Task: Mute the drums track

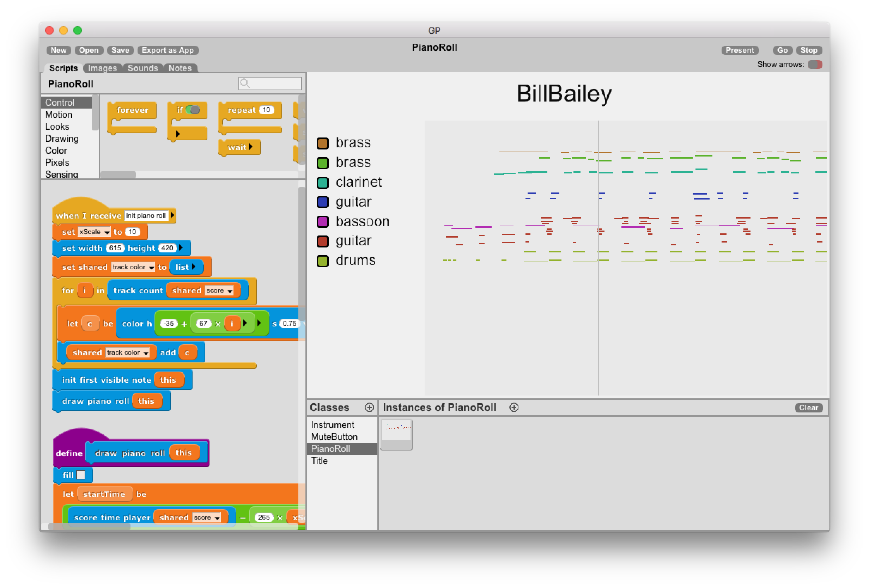Action: coord(323,261)
